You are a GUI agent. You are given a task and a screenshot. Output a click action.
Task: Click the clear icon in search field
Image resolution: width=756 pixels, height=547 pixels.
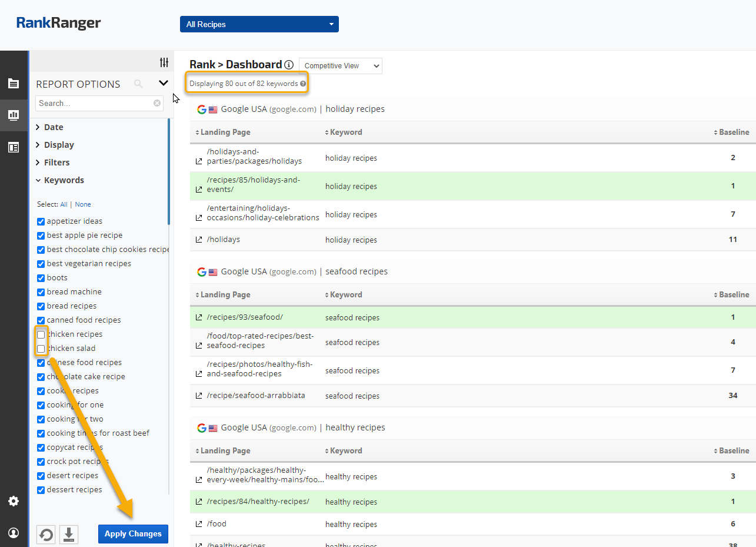coord(157,103)
